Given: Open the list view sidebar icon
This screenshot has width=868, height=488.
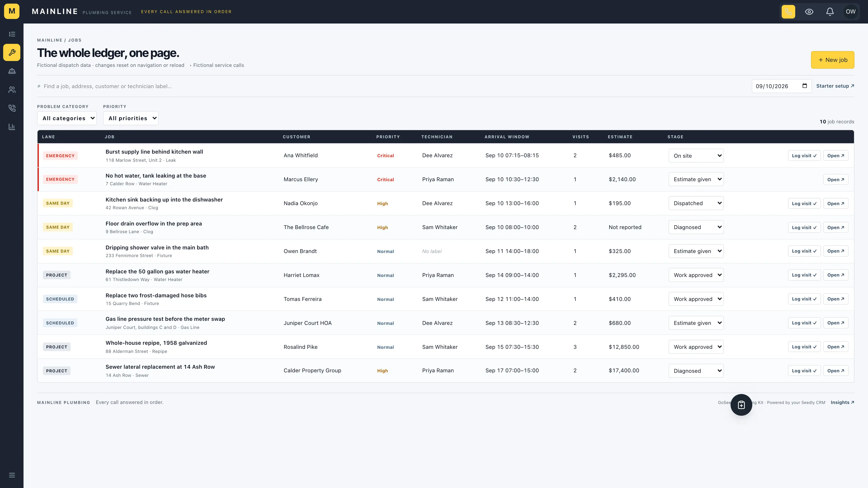Looking at the screenshot, I should tap(12, 34).
